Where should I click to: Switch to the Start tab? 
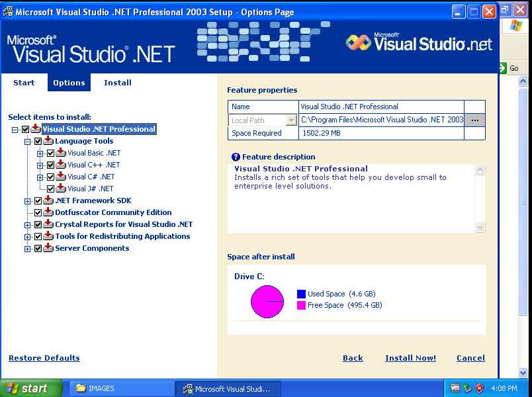pyautogui.click(x=24, y=83)
